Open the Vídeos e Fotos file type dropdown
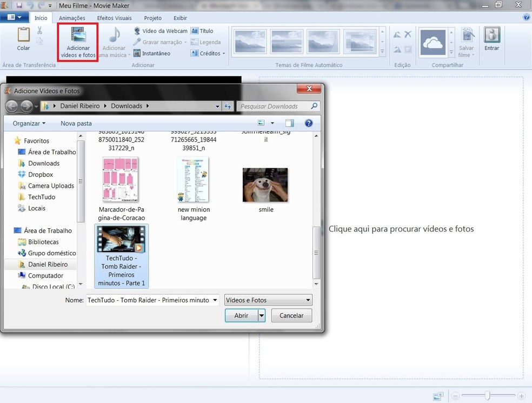 269,300
